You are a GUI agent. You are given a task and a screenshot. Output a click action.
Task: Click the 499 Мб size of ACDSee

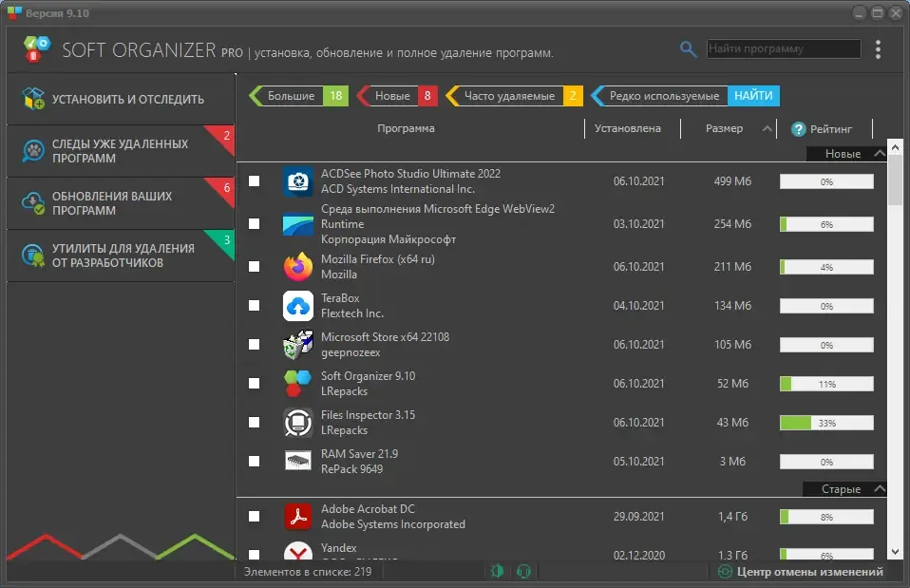pyautogui.click(x=732, y=181)
